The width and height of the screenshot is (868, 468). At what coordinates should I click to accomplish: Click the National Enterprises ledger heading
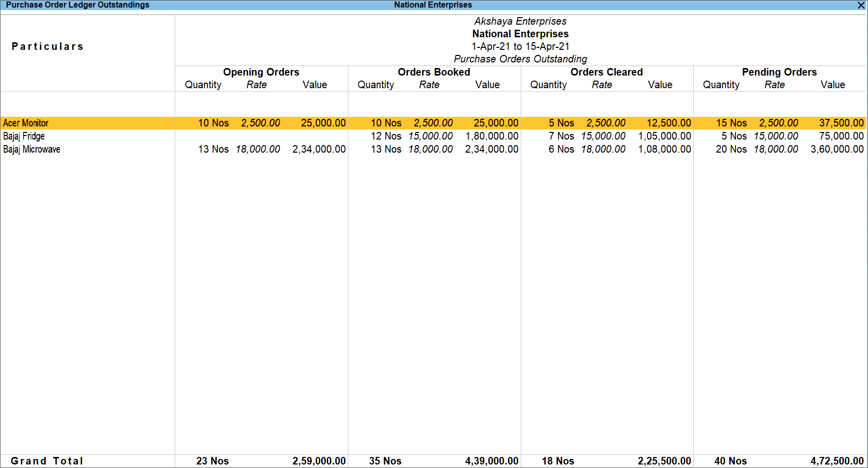(x=520, y=34)
